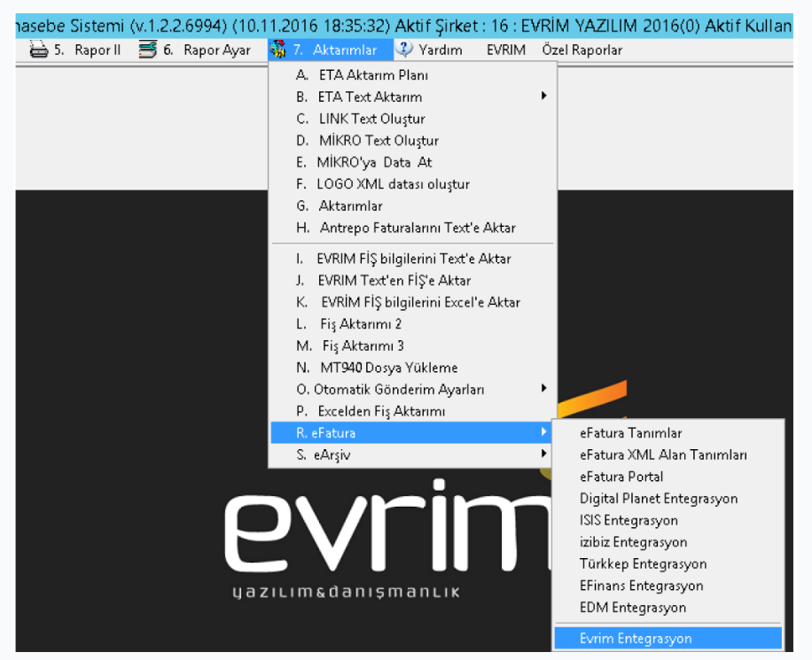Open G. Aktarımlar item
Screen dimensions: 812x660
pyautogui.click(x=413, y=206)
